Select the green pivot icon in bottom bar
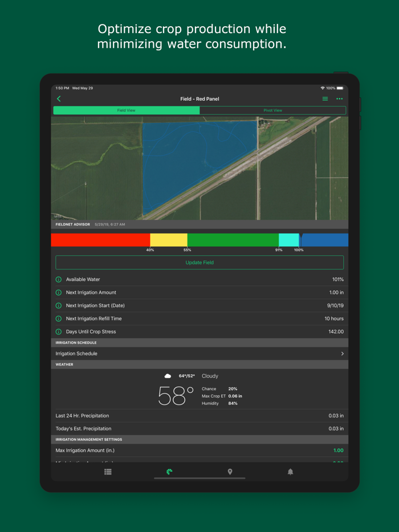399x532 pixels. pos(169,472)
